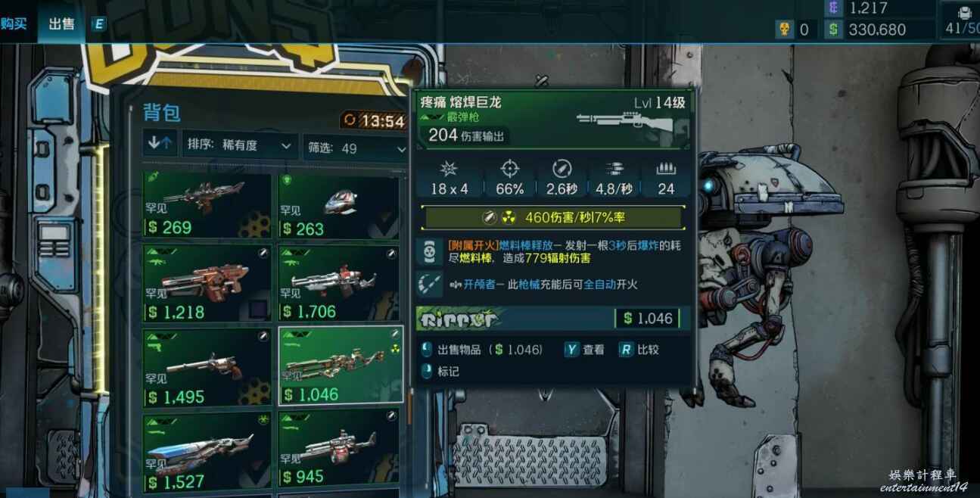Select the 出售 tab
Image resolution: width=980 pixels, height=498 pixels.
pos(62,23)
